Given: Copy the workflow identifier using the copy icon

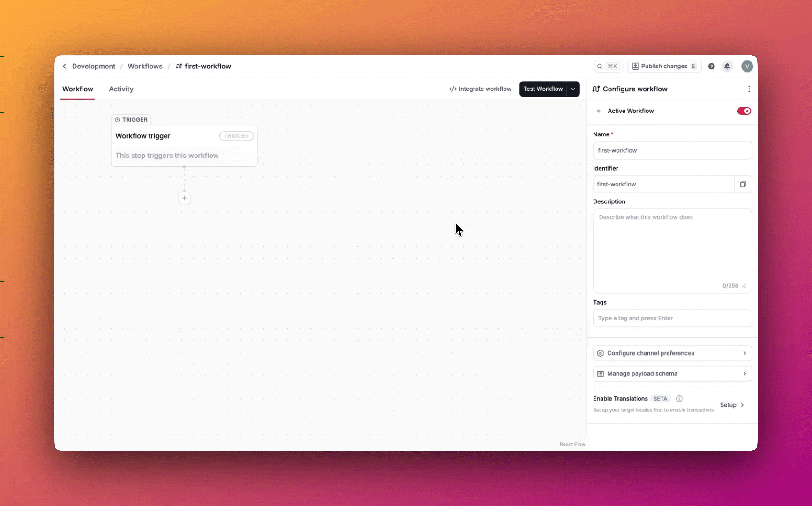Looking at the screenshot, I should click(x=743, y=184).
